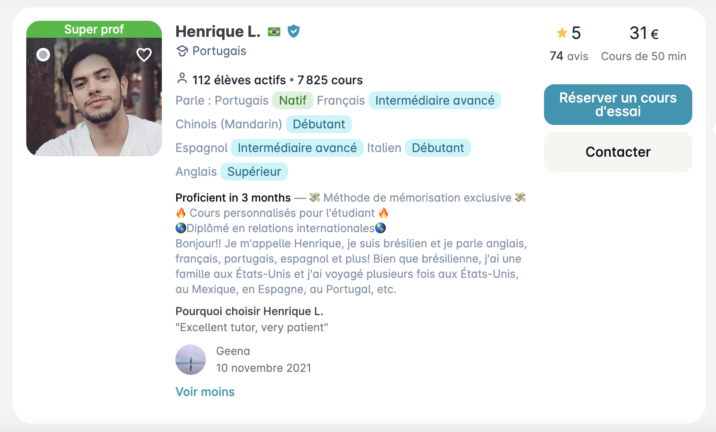Click the online status dot on photo
716x432 pixels.
click(43, 55)
